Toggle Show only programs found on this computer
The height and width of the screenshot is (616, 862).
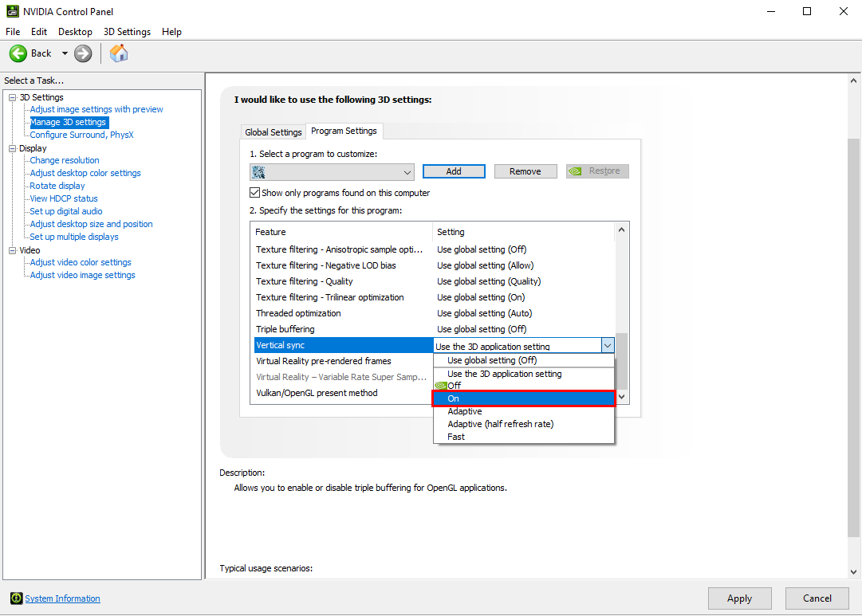pyautogui.click(x=254, y=192)
